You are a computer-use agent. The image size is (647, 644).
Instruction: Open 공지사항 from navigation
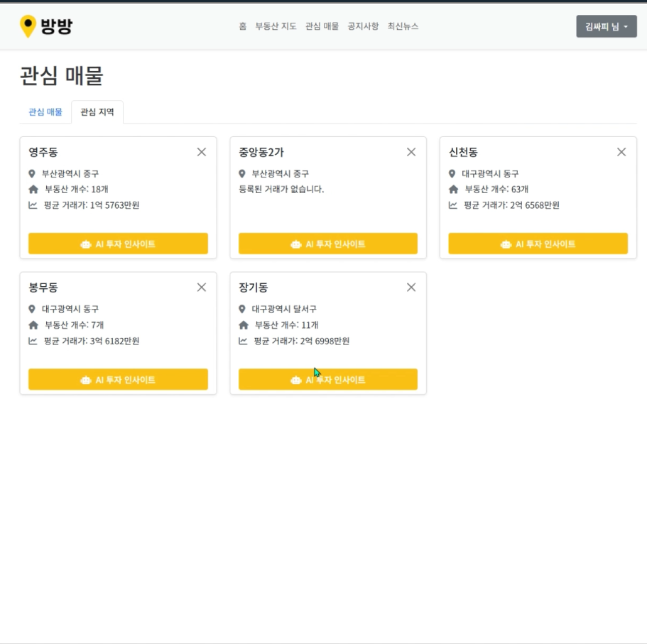[x=363, y=26]
